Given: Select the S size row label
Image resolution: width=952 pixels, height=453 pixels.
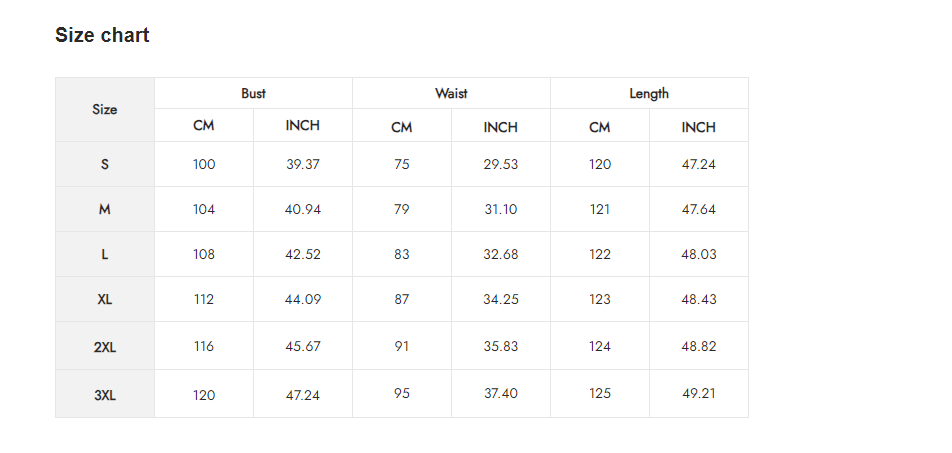Looking at the screenshot, I should click(105, 165).
